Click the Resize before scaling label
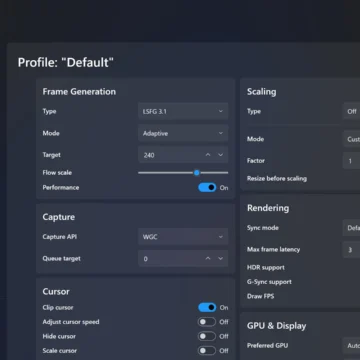This screenshot has width=360, height=360. [x=277, y=179]
